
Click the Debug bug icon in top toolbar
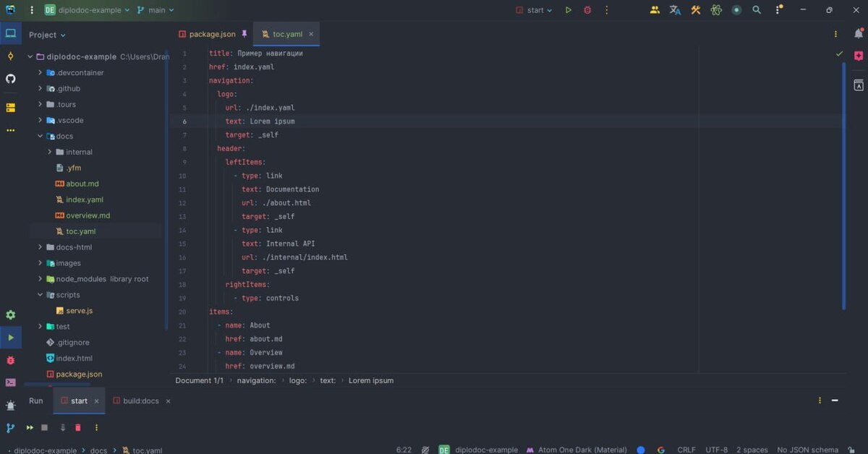[587, 10]
